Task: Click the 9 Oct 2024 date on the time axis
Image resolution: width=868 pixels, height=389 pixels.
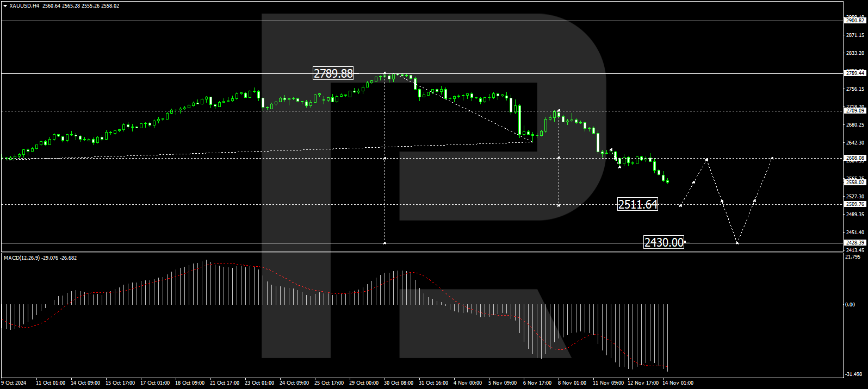Action: 15,383
